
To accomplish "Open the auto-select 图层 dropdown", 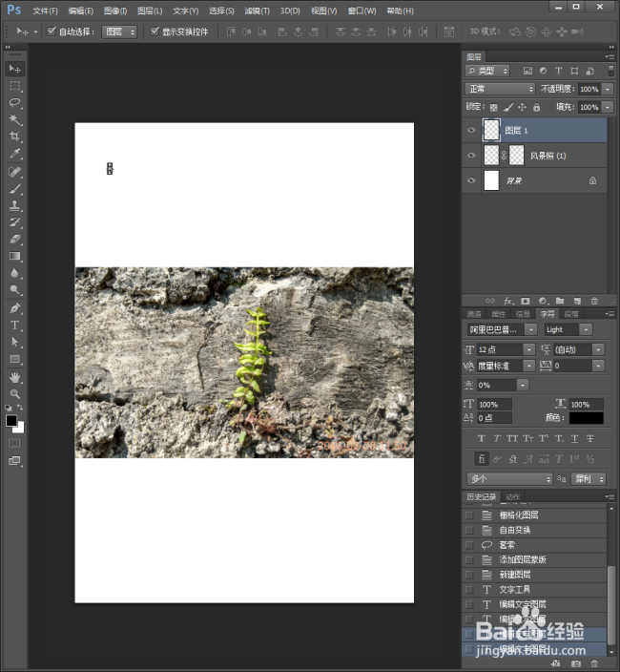I will pos(119,31).
